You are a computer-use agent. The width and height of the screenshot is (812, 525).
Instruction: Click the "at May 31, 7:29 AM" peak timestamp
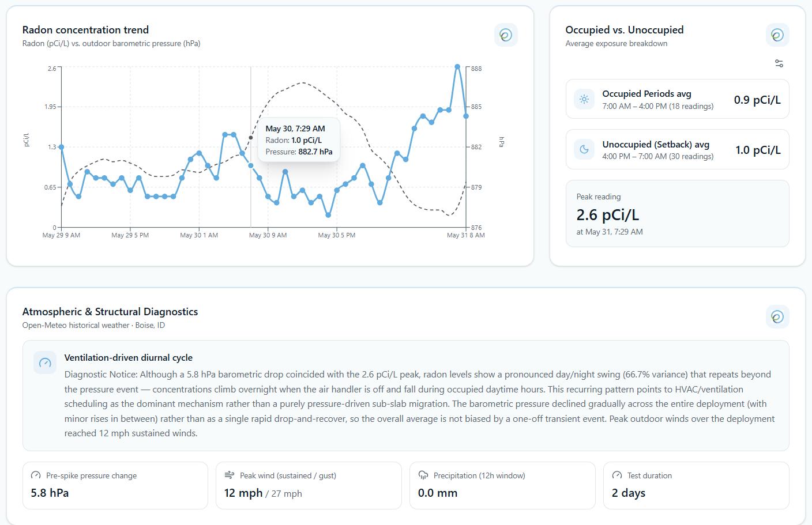pos(610,232)
